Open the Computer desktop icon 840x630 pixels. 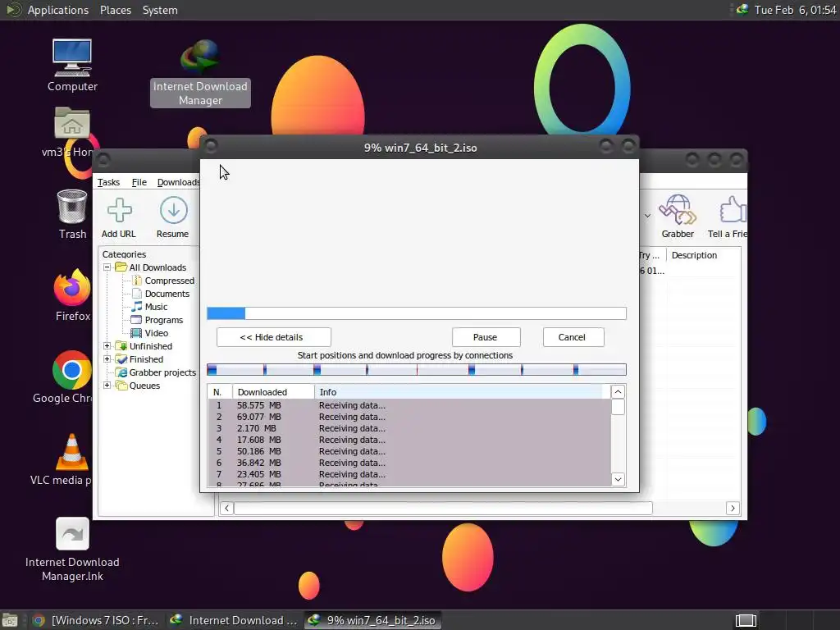(x=72, y=58)
